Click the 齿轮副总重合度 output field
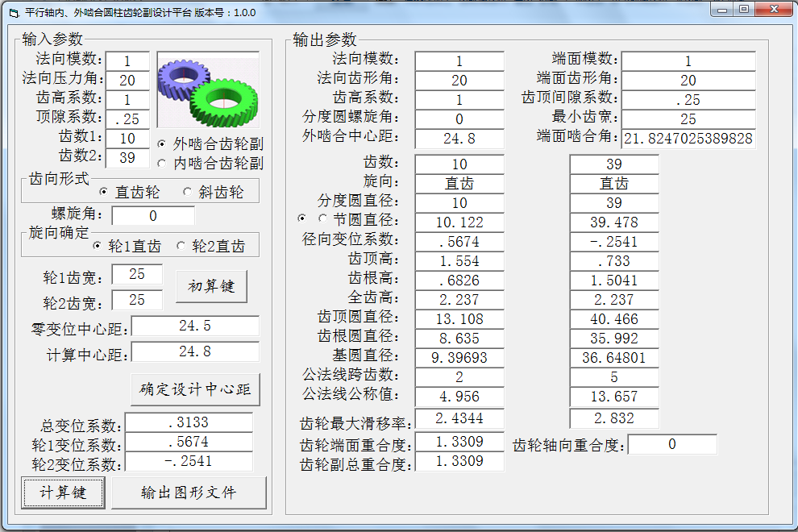Image resolution: width=798 pixels, height=532 pixels. pyautogui.click(x=459, y=461)
